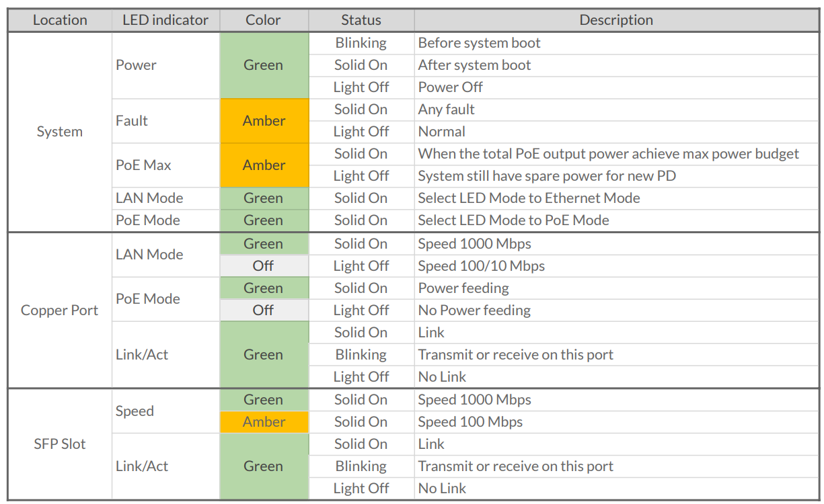Click the green Power color cell
The height and width of the screenshot is (504, 824).
(264, 65)
